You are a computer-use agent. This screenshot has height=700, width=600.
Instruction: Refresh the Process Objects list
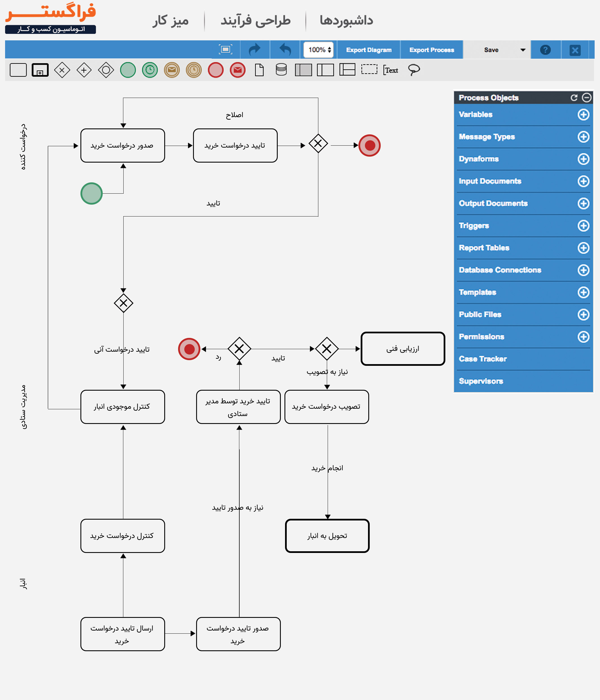(x=574, y=97)
